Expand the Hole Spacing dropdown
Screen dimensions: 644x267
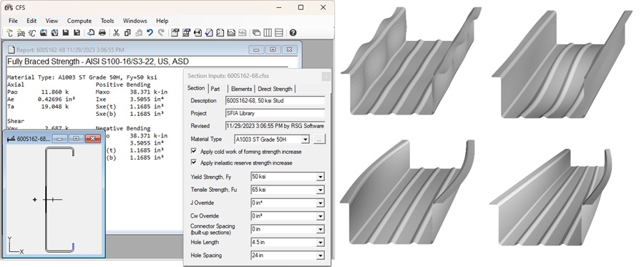tap(321, 256)
